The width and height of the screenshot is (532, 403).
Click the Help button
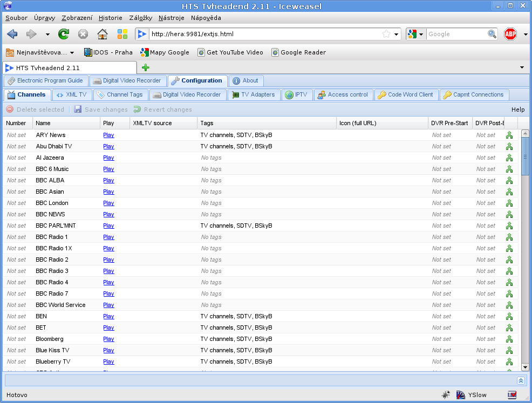click(x=518, y=110)
